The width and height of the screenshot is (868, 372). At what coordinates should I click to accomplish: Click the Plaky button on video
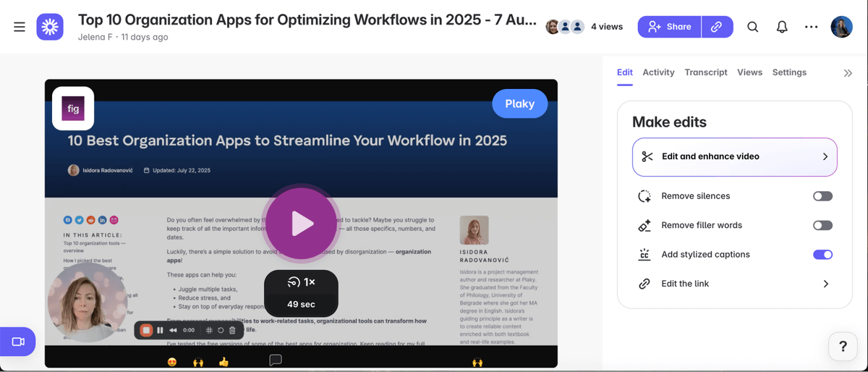[519, 103]
